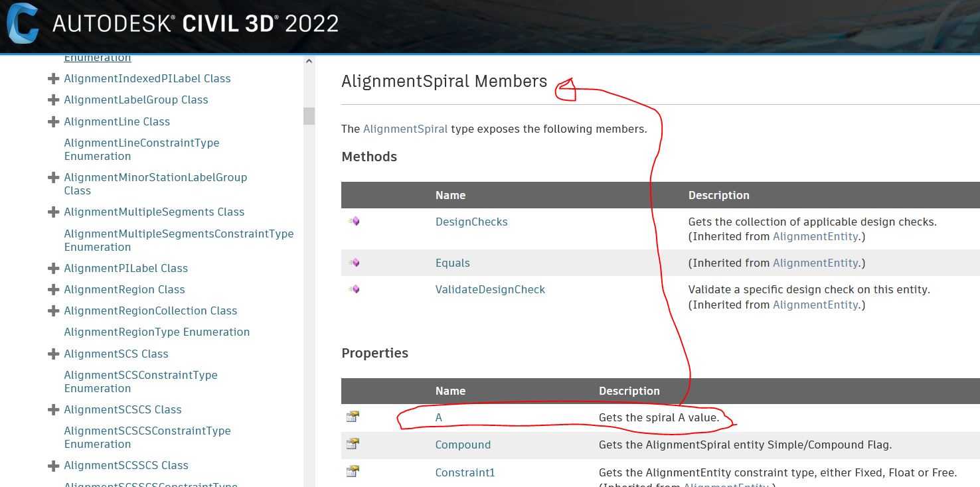This screenshot has width=980, height=487.
Task: Click the up arrow atop the sidebar tree
Action: coord(309,60)
